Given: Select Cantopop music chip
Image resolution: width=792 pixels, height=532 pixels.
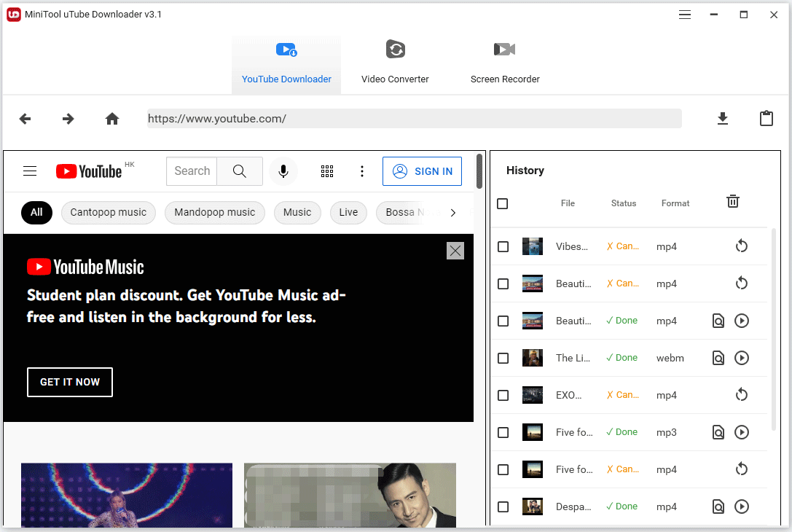Looking at the screenshot, I should [x=108, y=213].
